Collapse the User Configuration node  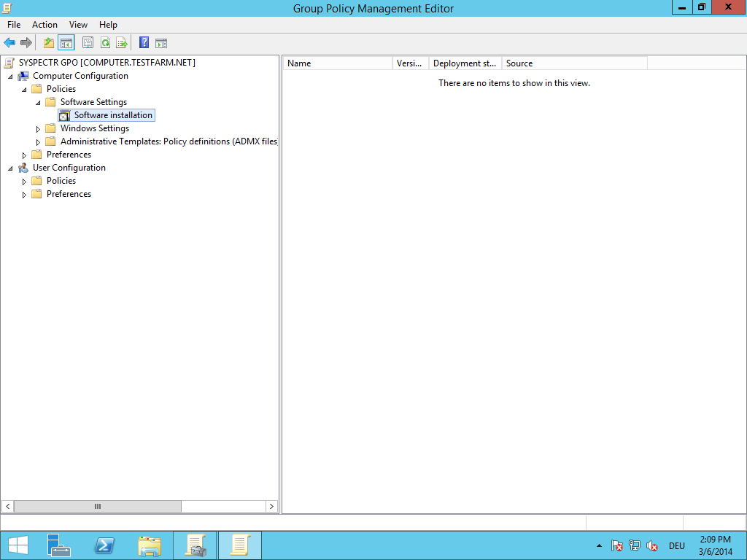point(10,168)
